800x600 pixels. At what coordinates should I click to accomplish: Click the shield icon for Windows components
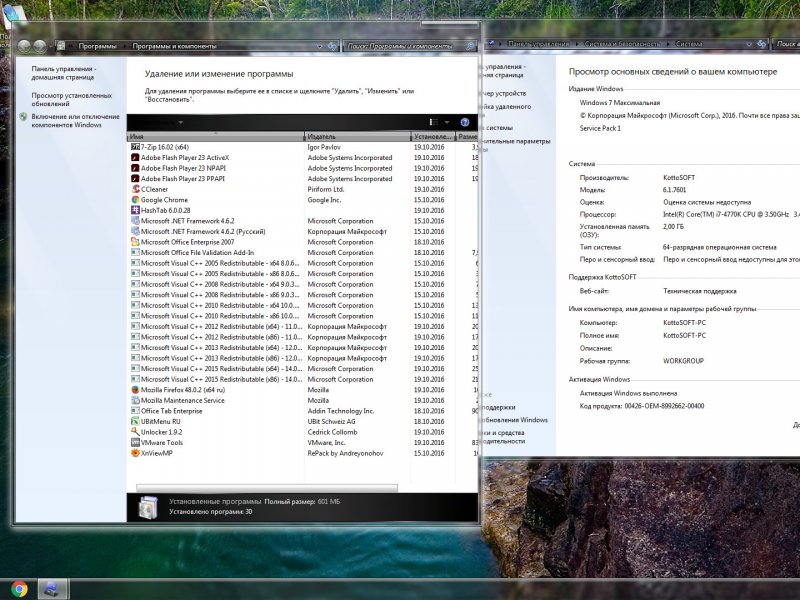(23, 117)
